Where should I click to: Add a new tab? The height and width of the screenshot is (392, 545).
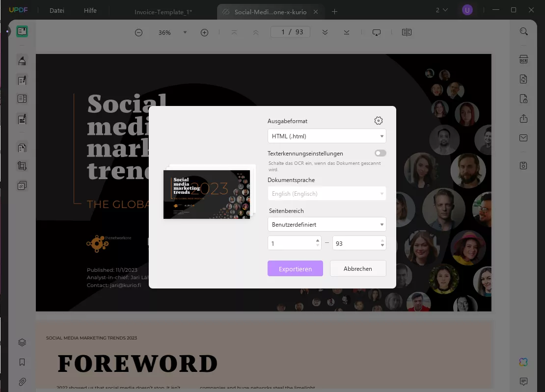tap(334, 12)
